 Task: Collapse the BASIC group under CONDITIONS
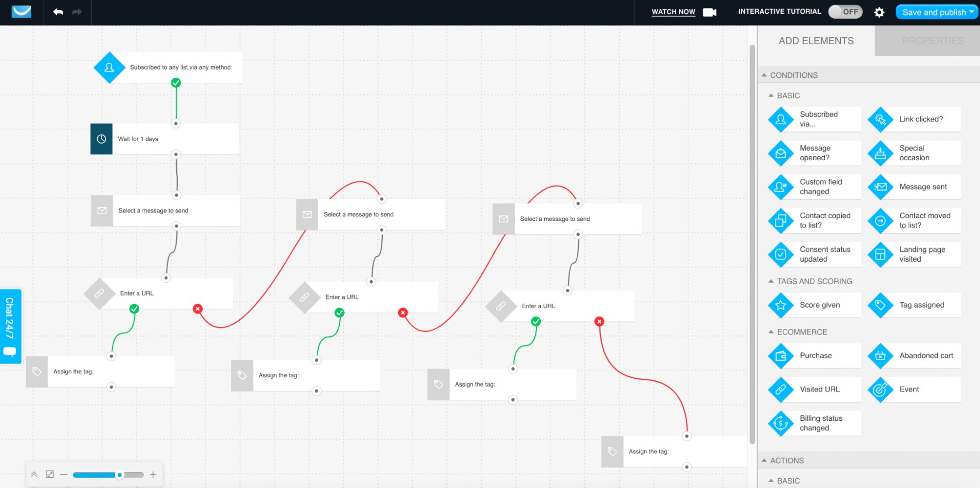pyautogui.click(x=771, y=96)
